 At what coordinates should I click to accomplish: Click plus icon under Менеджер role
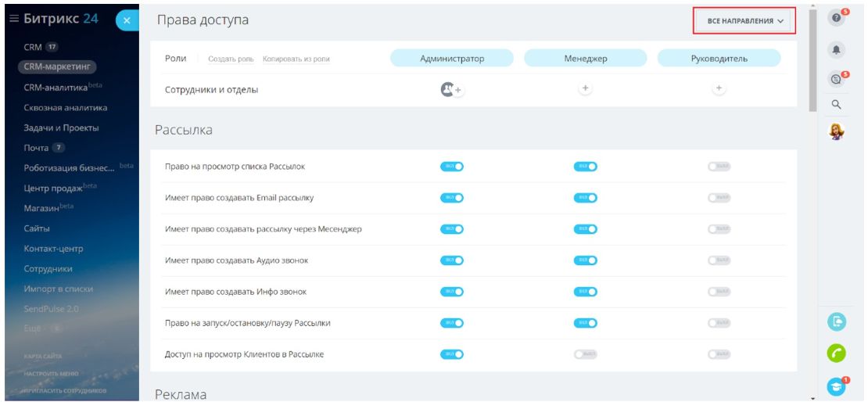[585, 89]
